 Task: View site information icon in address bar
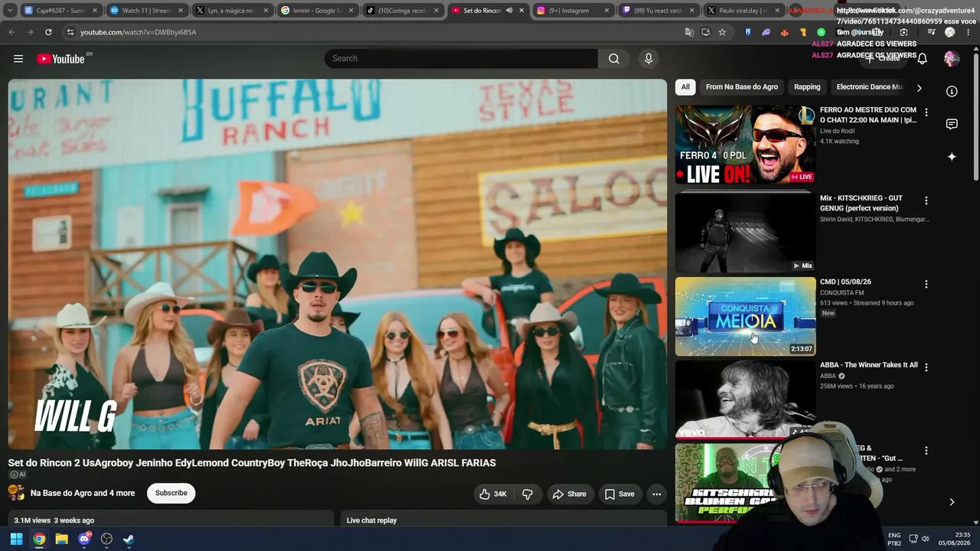coord(70,32)
